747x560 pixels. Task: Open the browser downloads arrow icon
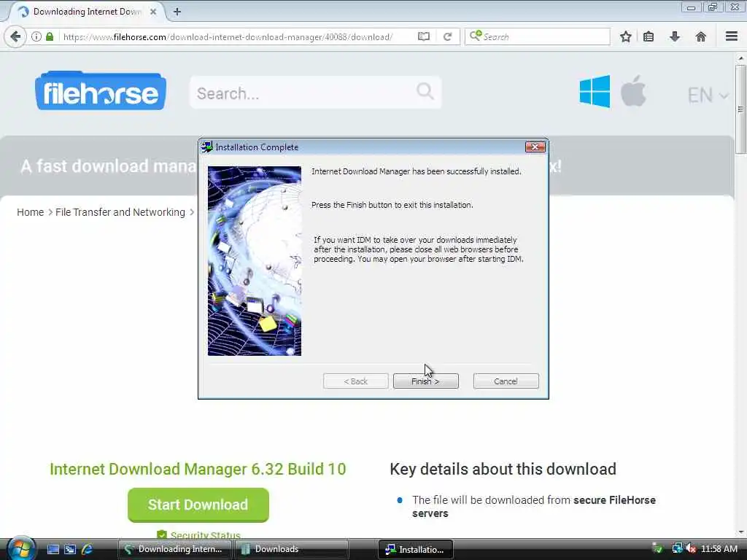675,36
